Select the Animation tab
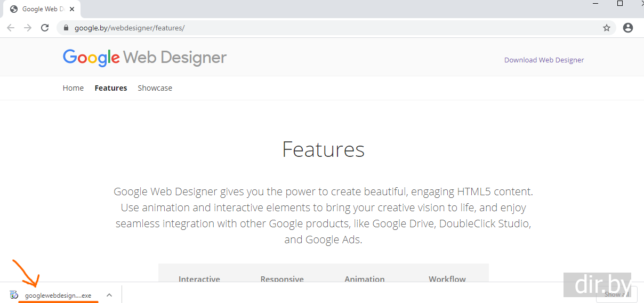Image resolution: width=644 pixels, height=303 pixels. click(365, 278)
